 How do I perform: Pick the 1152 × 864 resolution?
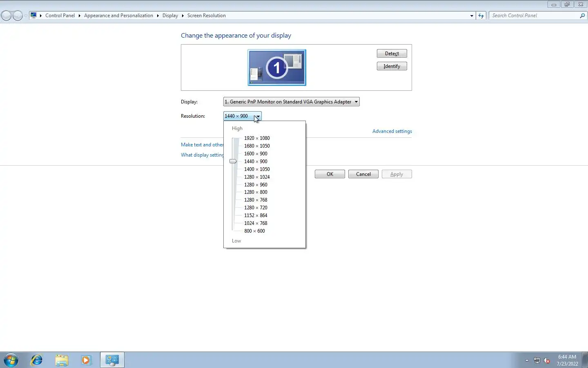pos(256,215)
